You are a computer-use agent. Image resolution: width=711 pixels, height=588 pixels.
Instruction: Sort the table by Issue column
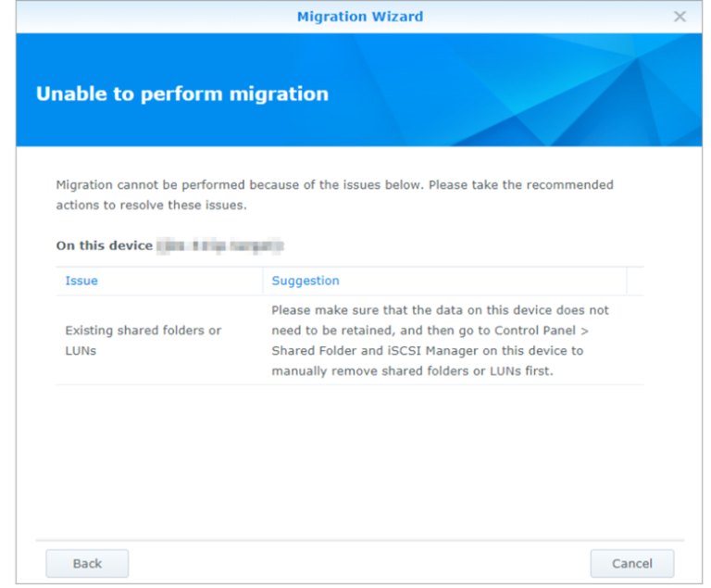point(81,281)
